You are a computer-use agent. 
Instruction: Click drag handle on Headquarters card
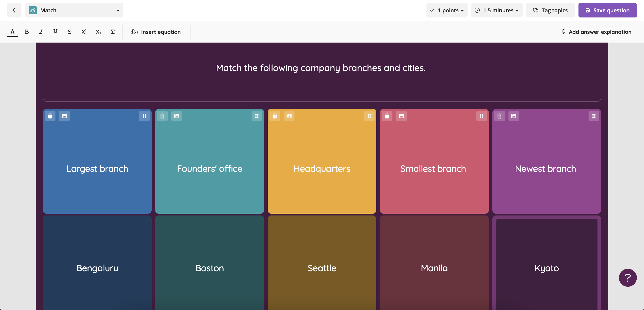click(369, 116)
